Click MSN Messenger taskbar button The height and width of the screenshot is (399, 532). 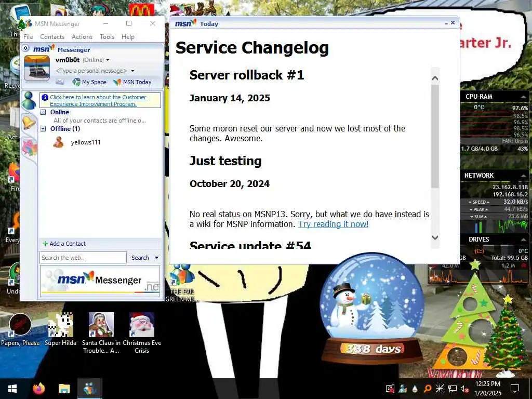tap(89, 389)
